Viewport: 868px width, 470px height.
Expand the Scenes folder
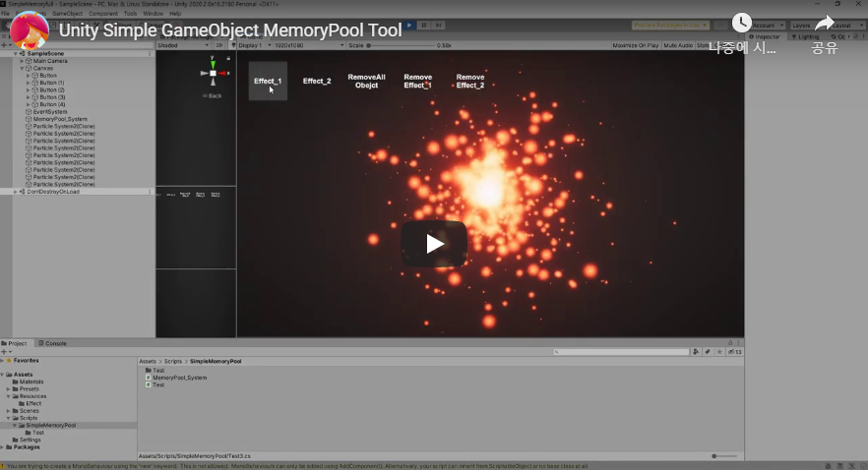pyautogui.click(x=8, y=411)
